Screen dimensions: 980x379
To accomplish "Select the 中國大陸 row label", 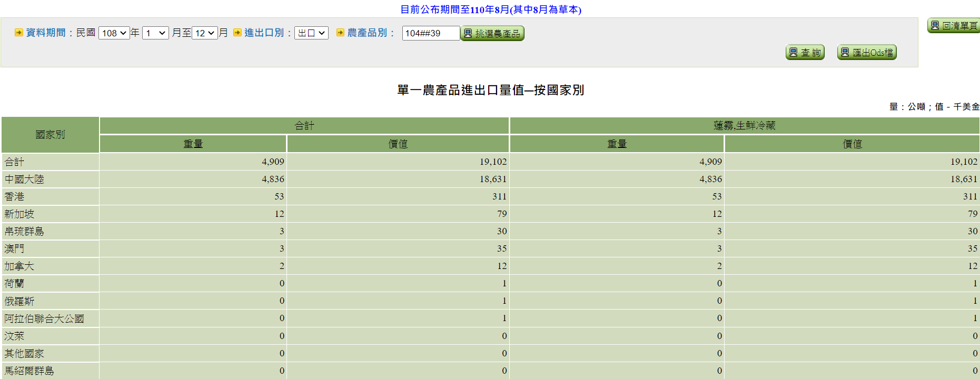I will point(24,179).
